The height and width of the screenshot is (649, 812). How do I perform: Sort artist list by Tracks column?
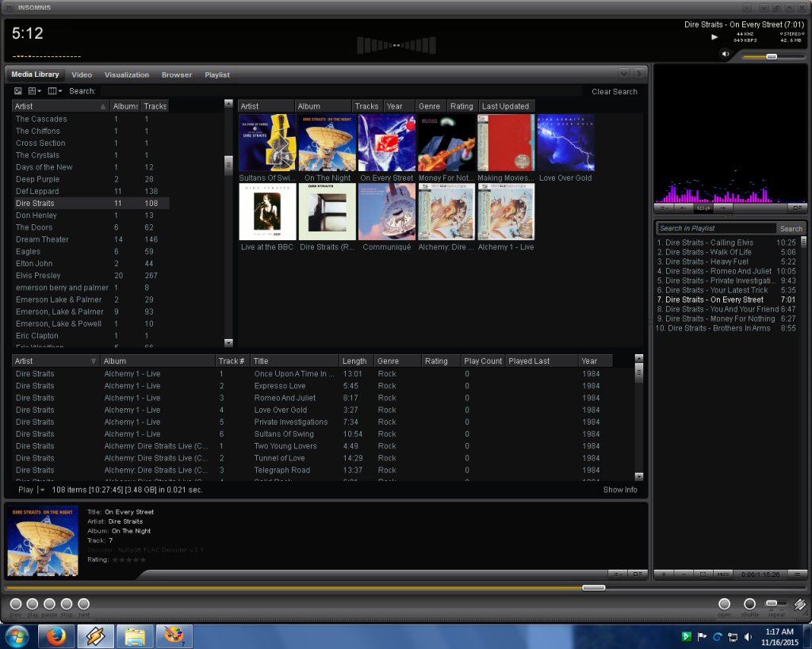pos(155,106)
